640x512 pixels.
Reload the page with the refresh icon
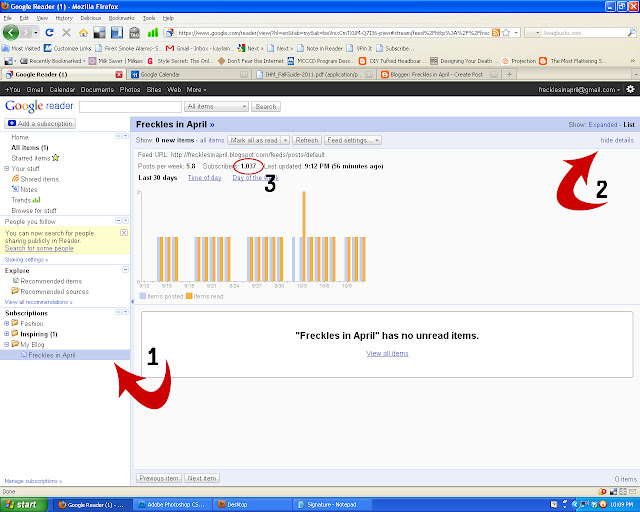49,32
